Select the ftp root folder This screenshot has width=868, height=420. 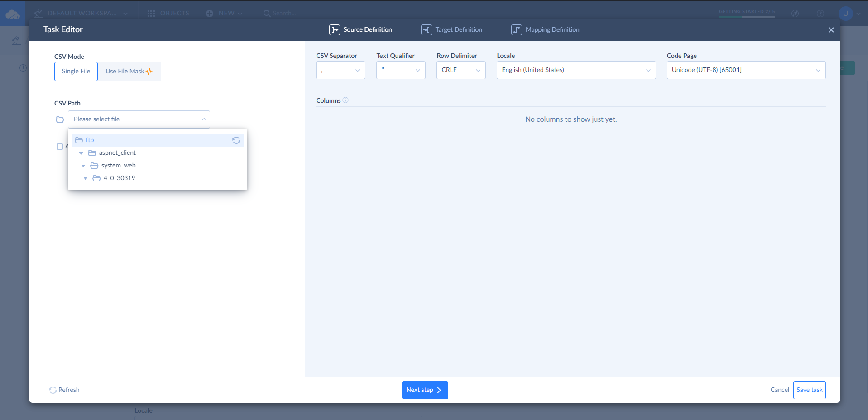157,140
